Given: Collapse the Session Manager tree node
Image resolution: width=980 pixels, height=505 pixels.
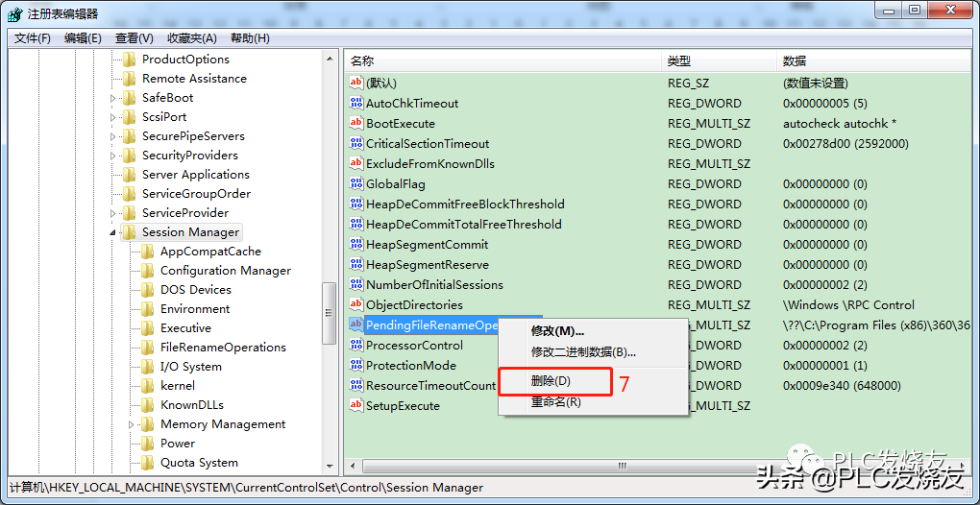Looking at the screenshot, I should click(x=113, y=233).
